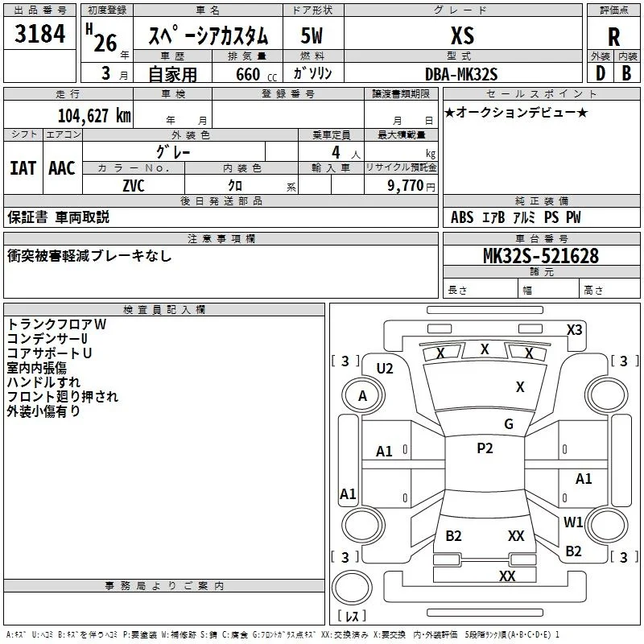Select the XX mark on rear bumper
The height and width of the screenshot is (644, 644).
[507, 576]
